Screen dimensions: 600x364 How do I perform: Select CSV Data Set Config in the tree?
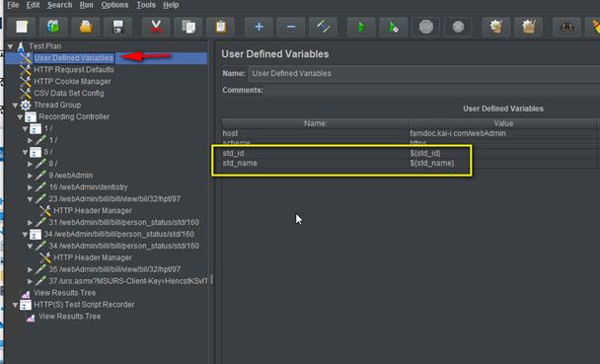pyautogui.click(x=69, y=94)
